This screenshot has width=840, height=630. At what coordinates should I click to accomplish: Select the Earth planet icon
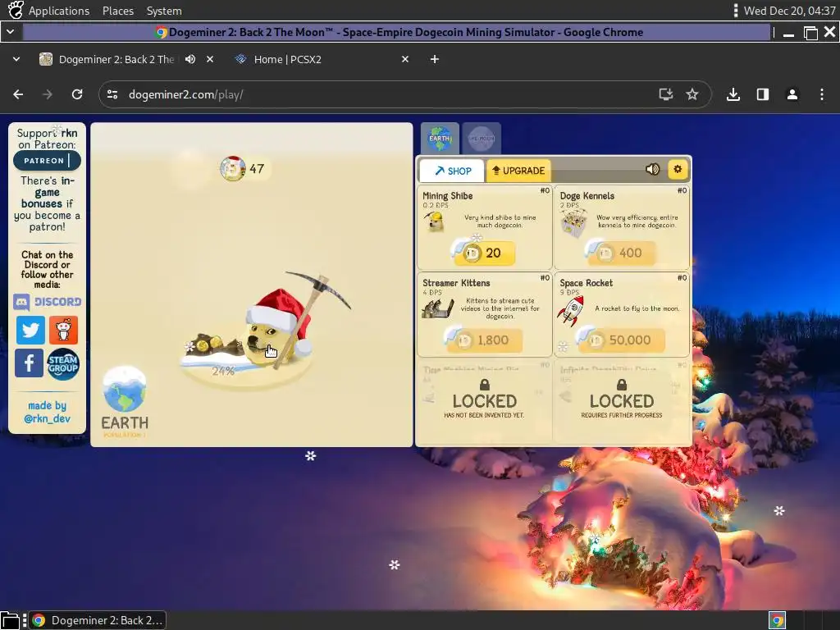440,138
